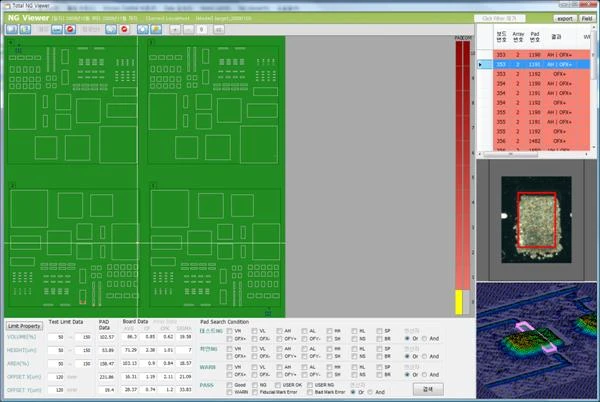The image size is (600, 402).
Task: Click the red stop icon beside the speech-bubble icon
Action: [124, 29]
